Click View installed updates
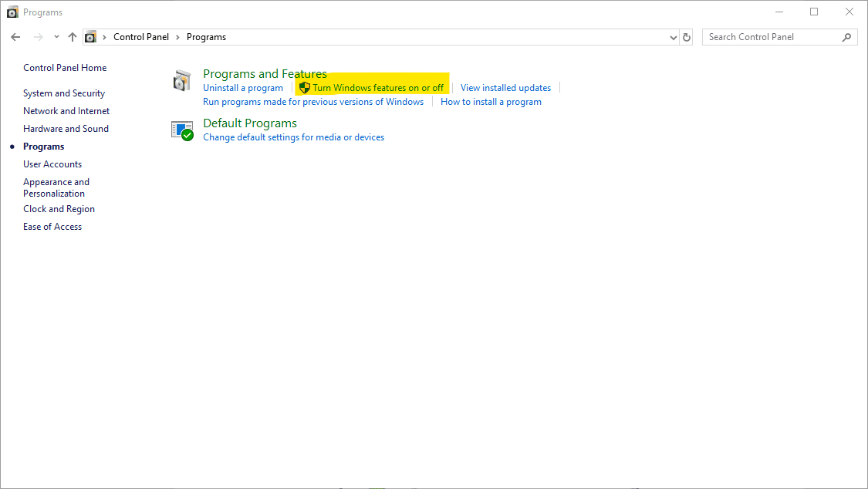Image resolution: width=868 pixels, height=489 pixels. click(505, 87)
